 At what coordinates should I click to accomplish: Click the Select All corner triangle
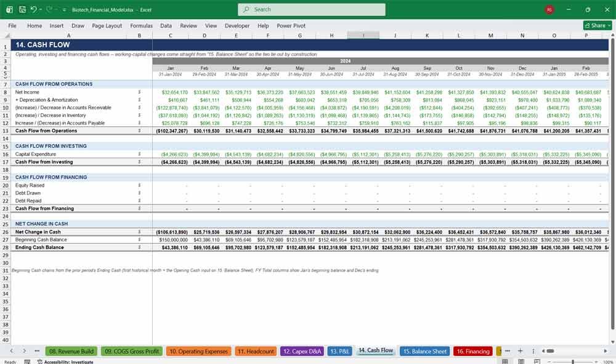point(7,35)
